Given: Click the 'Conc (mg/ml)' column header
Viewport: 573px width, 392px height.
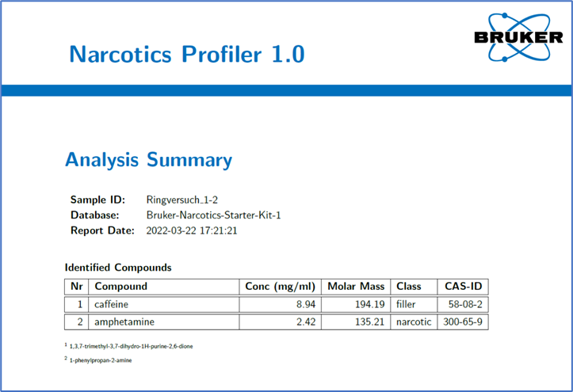Looking at the screenshot, I should [281, 287].
